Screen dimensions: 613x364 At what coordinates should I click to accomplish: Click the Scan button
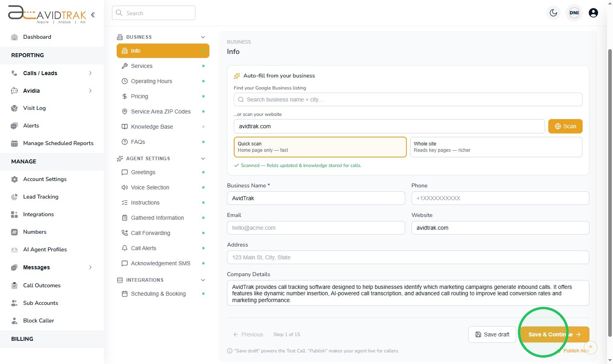[x=565, y=126]
